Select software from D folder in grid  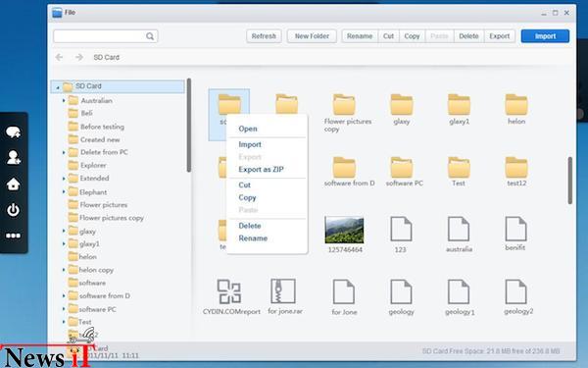pyautogui.click(x=344, y=167)
